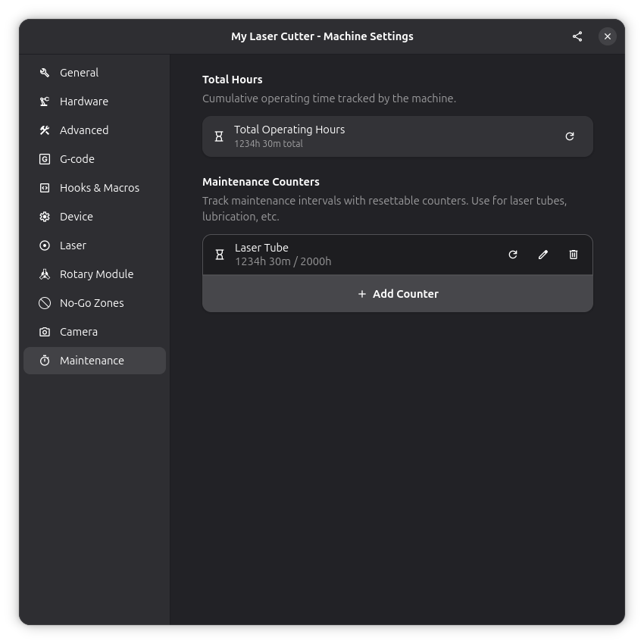Click the code icon next to Hooks & Macros
This screenshot has height=644, width=644.
point(45,188)
